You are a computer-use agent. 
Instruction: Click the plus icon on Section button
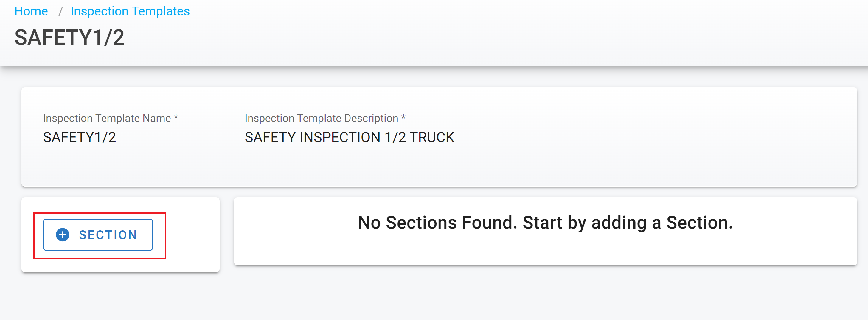coord(62,235)
